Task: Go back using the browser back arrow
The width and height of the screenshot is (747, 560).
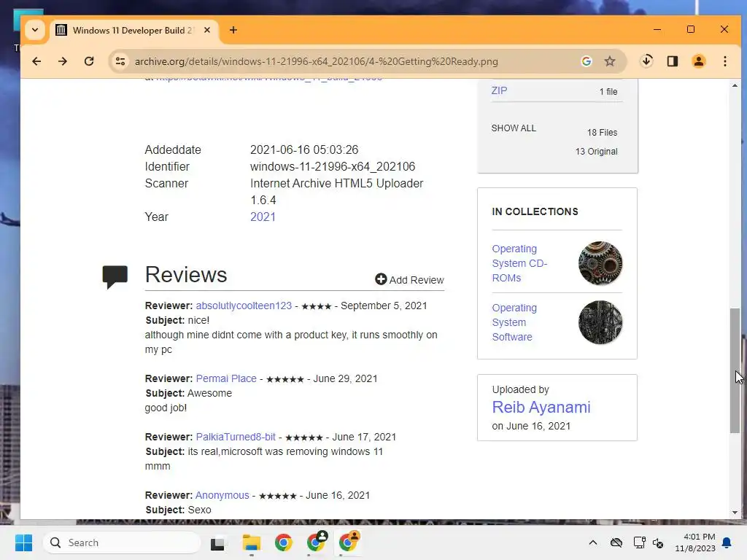Action: pos(36,61)
